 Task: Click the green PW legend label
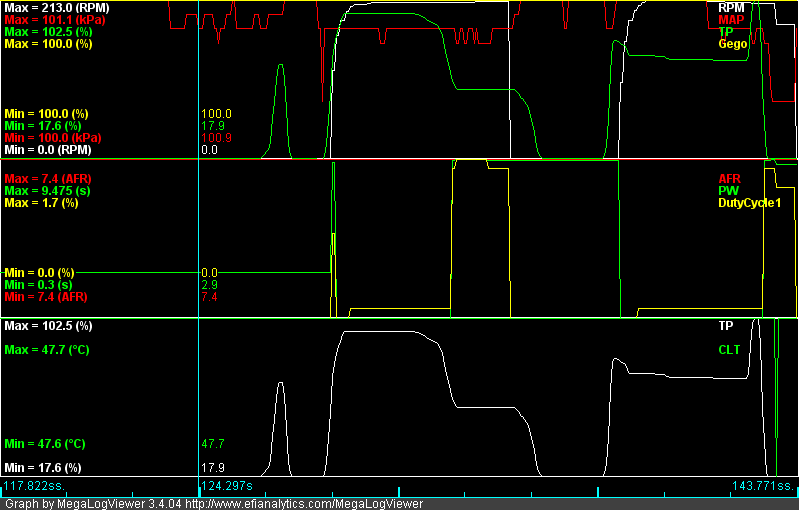coord(727,190)
